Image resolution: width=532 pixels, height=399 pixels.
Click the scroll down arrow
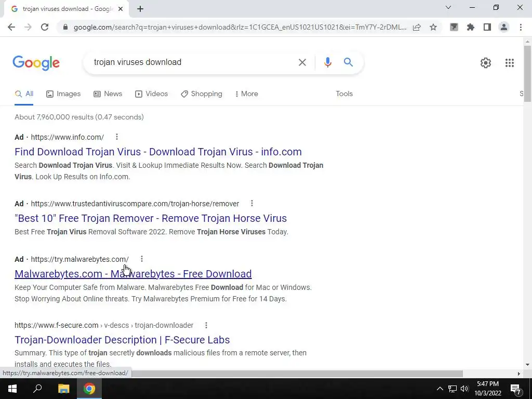click(x=527, y=365)
